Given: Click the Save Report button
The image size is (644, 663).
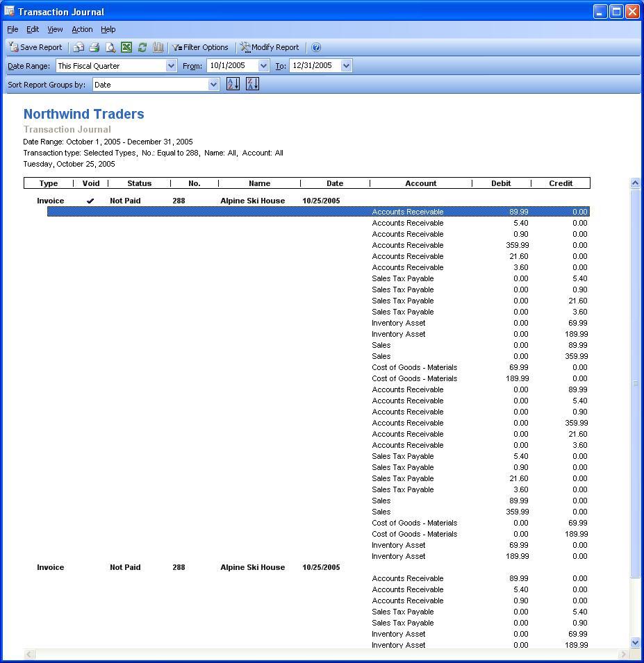Looking at the screenshot, I should point(36,47).
